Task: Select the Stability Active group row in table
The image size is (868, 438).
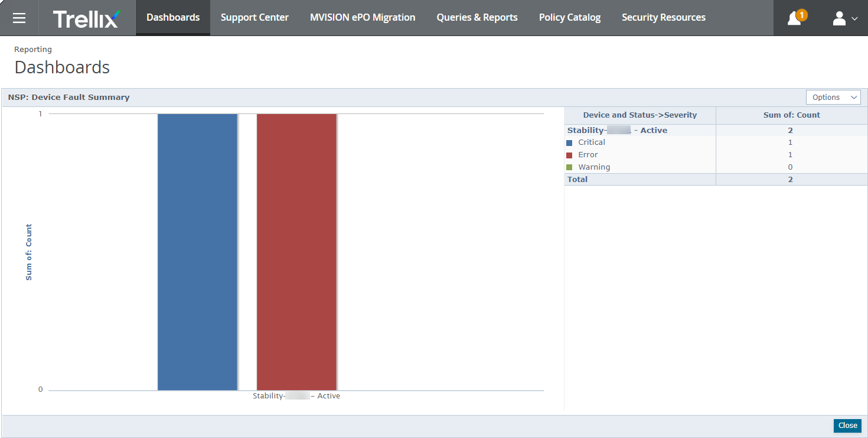Action: click(x=716, y=130)
